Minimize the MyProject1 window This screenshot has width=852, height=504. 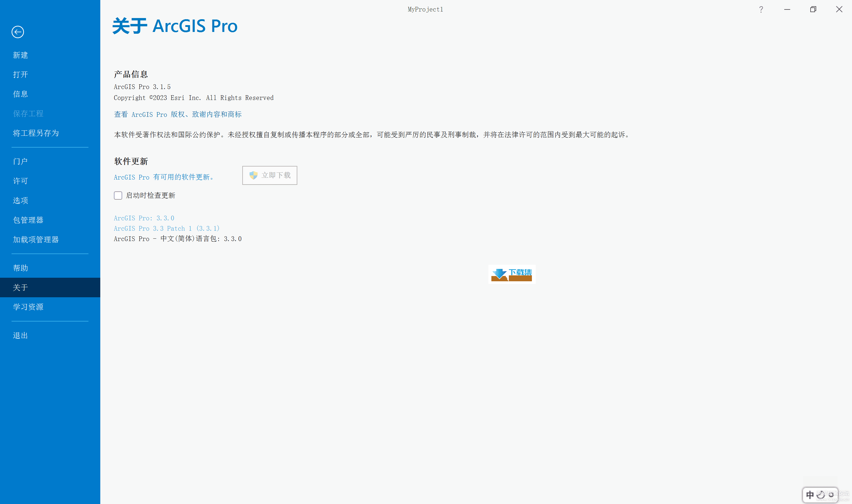[787, 9]
